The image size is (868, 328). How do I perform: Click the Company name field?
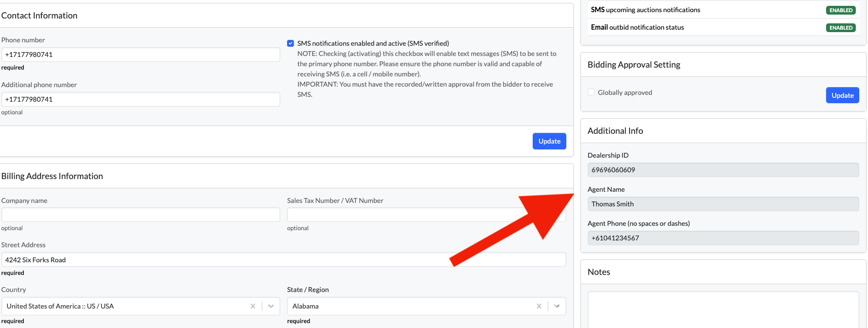pyautogui.click(x=140, y=215)
